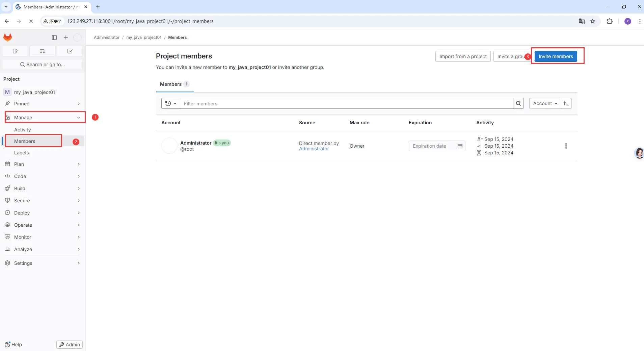The image size is (644, 351).
Task: Click the floating assistant avatar at right edge
Action: tap(639, 153)
